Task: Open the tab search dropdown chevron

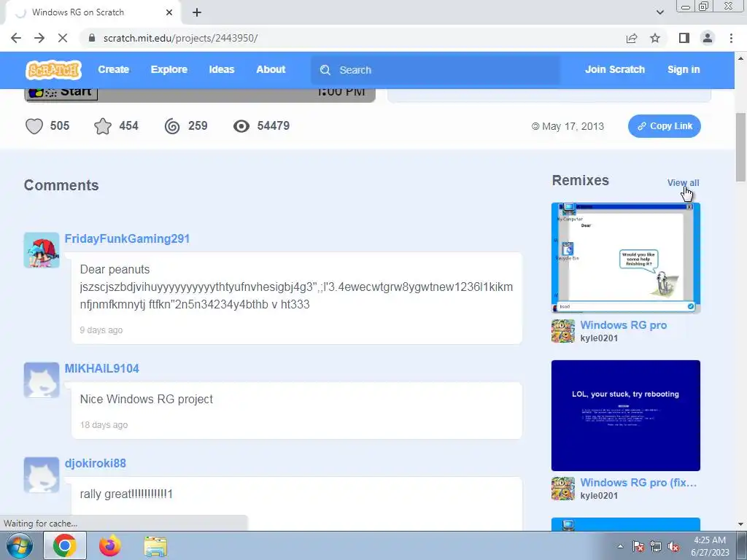Action: tap(659, 12)
